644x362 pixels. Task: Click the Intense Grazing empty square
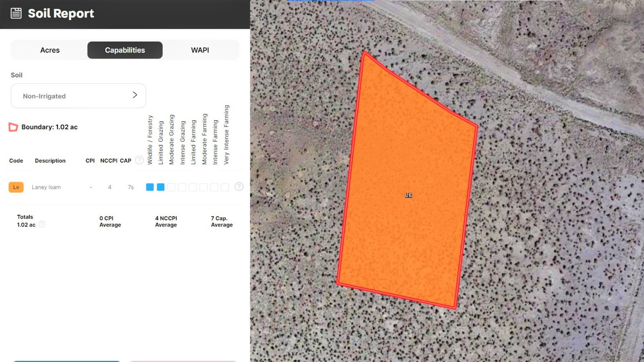[182, 187]
